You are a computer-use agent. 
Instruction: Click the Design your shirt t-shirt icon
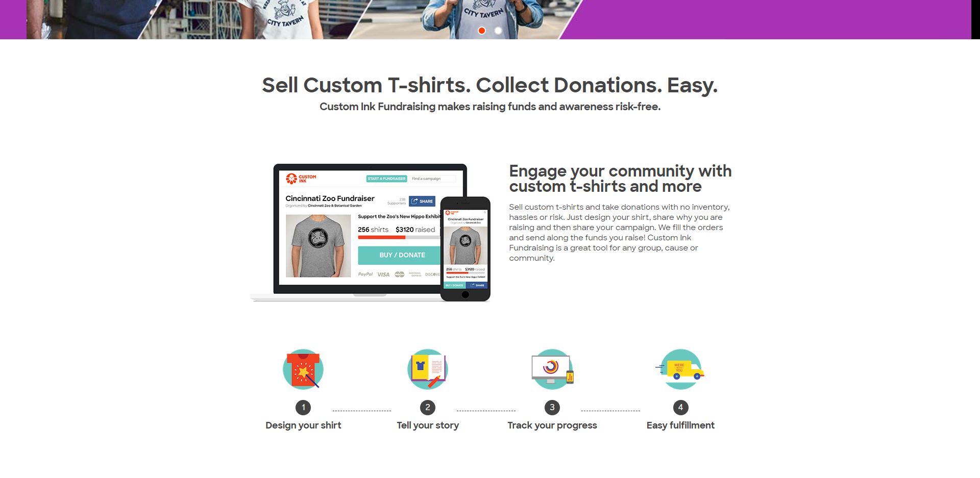[303, 369]
